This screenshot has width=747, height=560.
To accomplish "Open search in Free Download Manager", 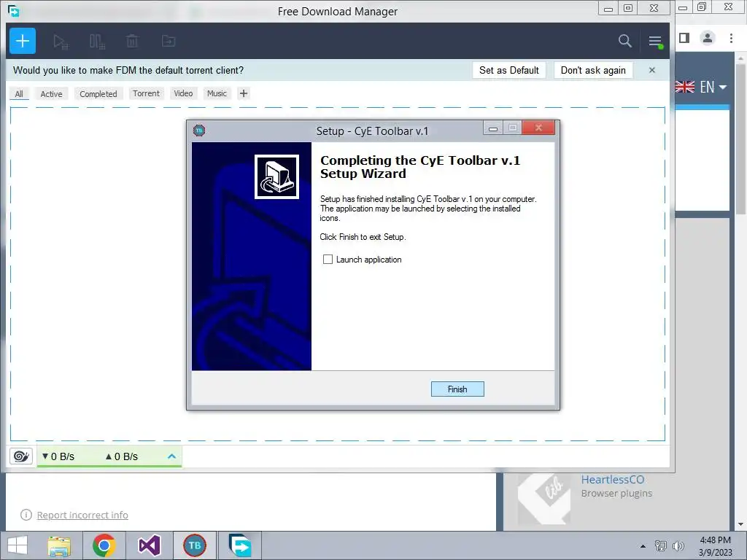I will click(625, 41).
